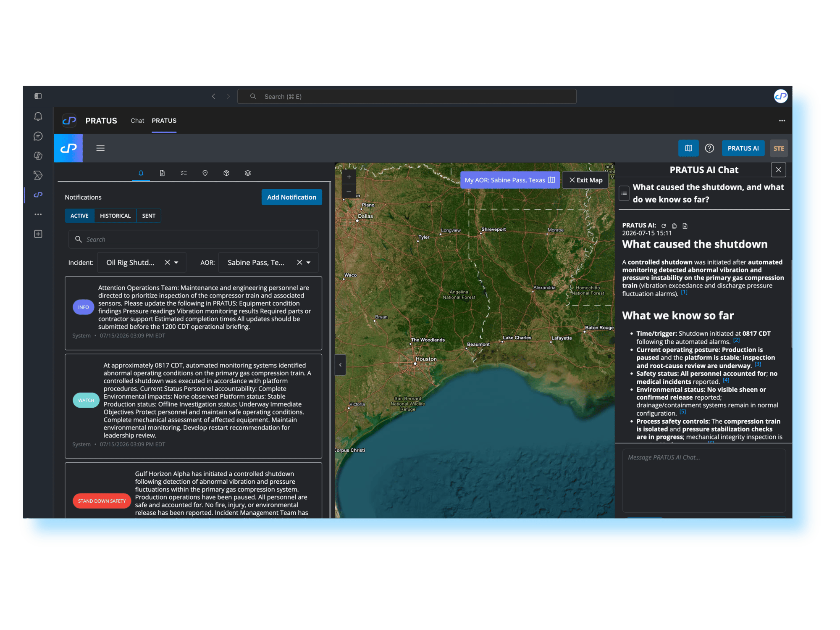
Task: Switch to the HISTORICAL notifications filter
Action: 115,216
